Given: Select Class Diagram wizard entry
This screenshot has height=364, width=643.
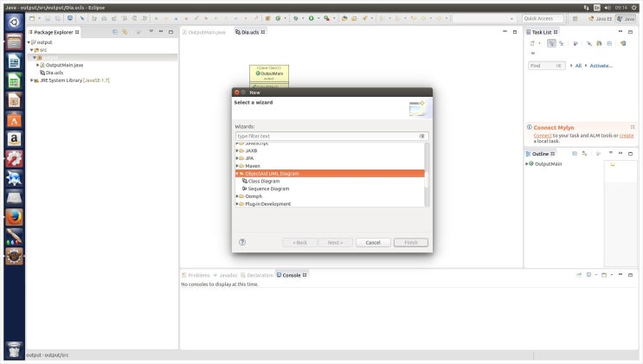Looking at the screenshot, I should 263,181.
